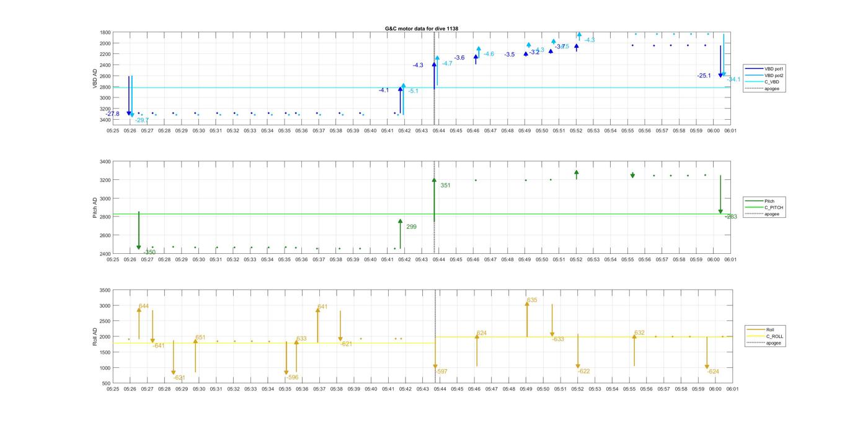Click the '-350' pitch data label
The width and height of the screenshot is (868, 430).
click(149, 253)
